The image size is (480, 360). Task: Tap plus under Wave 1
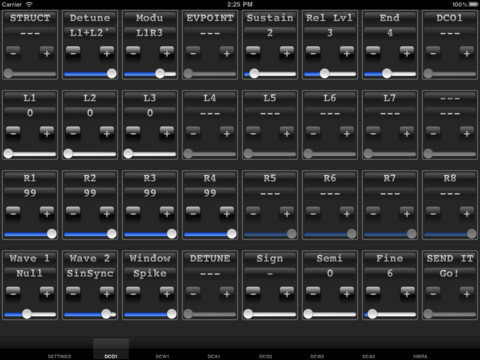point(47,293)
